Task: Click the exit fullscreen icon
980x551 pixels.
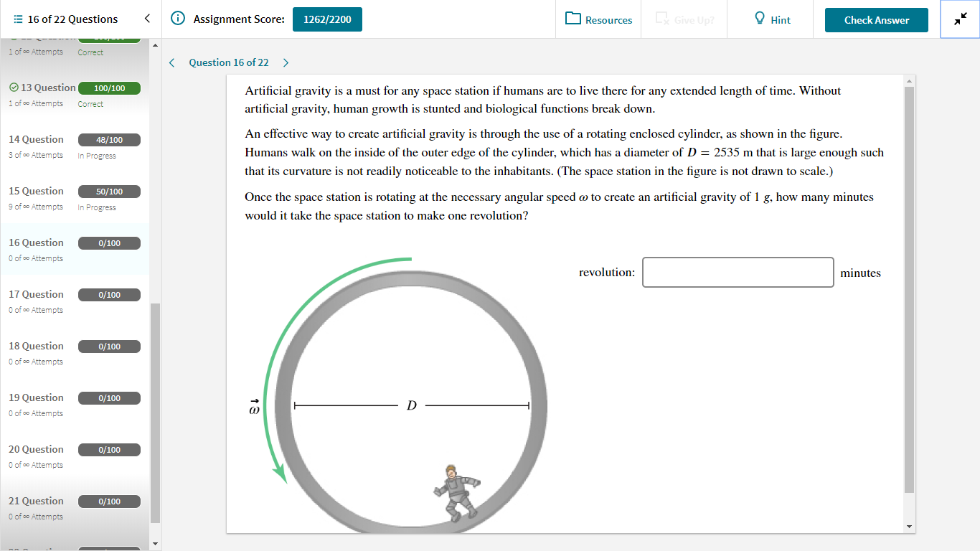Action: 959,19
